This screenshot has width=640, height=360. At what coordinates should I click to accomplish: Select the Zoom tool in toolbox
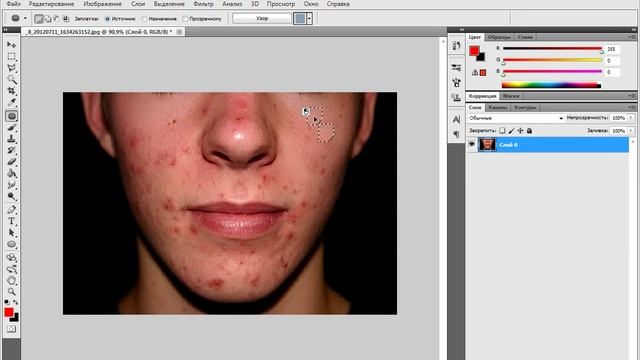click(11, 292)
